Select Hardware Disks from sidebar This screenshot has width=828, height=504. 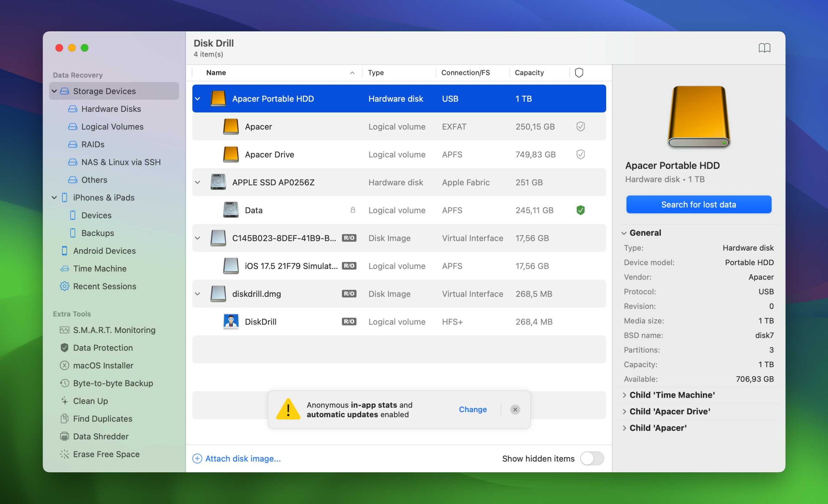point(111,108)
